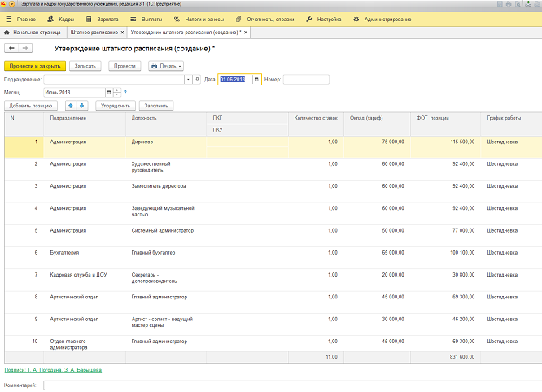Click the Заполнить button

tap(156, 106)
